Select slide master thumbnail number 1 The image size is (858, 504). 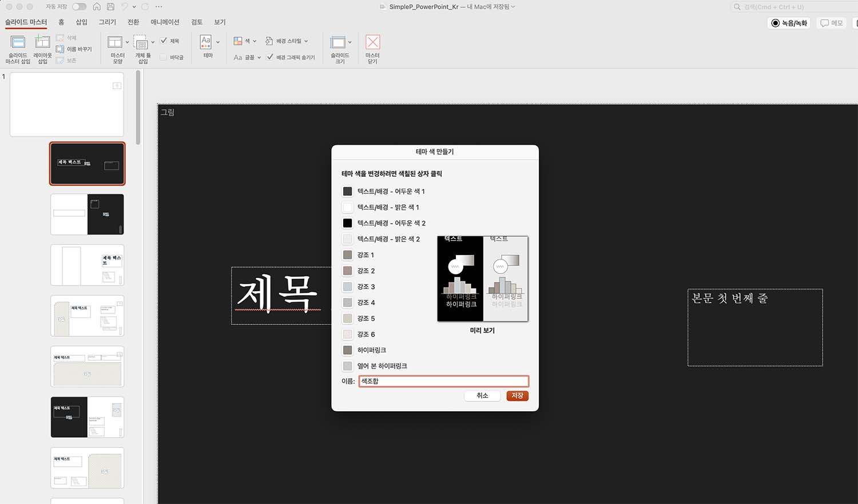(x=67, y=104)
